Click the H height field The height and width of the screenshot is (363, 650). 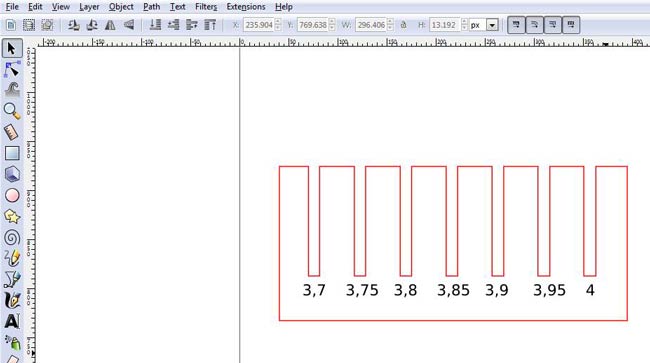(449, 25)
